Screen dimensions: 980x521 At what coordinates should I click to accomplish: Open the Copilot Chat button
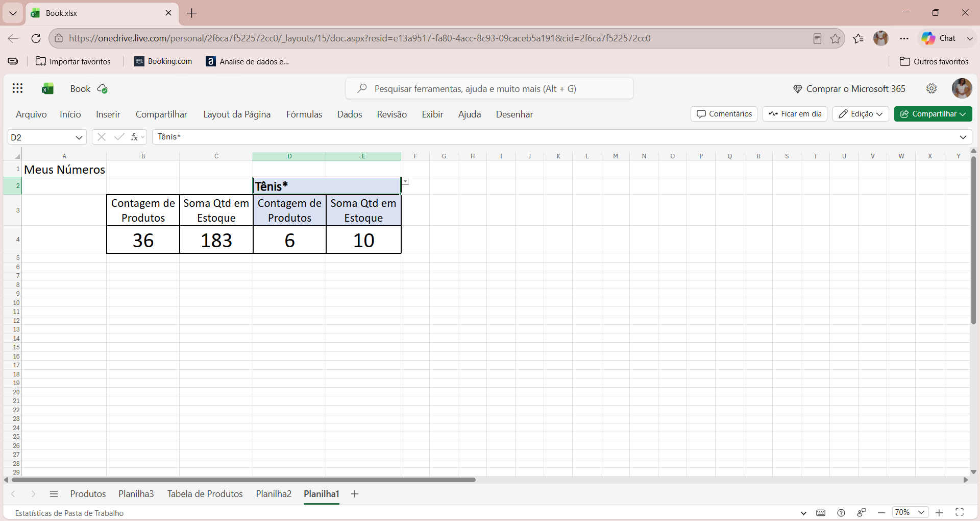tap(939, 38)
